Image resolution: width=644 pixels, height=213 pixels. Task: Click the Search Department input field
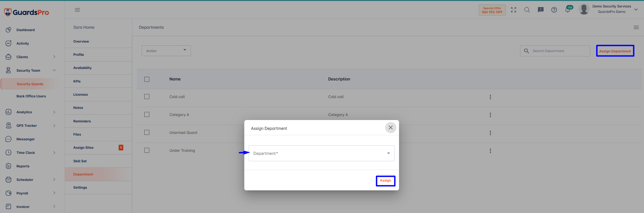point(555,51)
